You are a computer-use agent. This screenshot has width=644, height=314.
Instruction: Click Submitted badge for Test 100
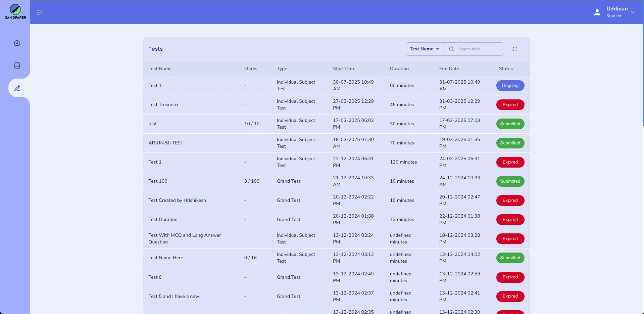(510, 181)
